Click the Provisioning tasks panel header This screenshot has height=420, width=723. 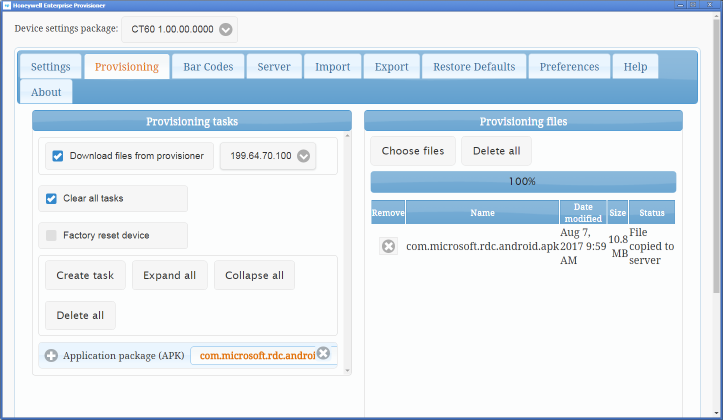point(192,121)
